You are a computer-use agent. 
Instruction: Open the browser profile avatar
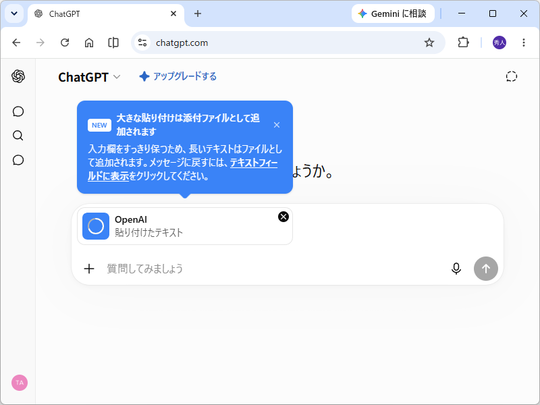tap(499, 43)
